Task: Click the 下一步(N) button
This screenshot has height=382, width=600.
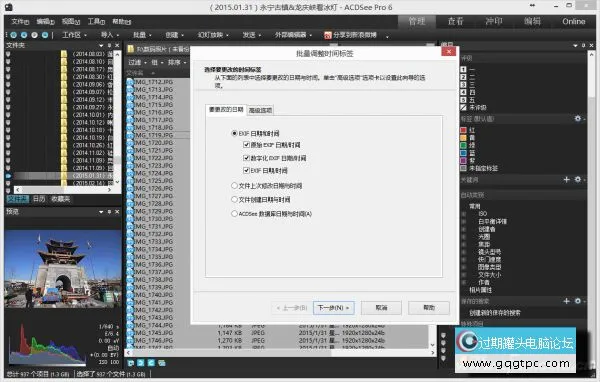Action: tap(334, 308)
